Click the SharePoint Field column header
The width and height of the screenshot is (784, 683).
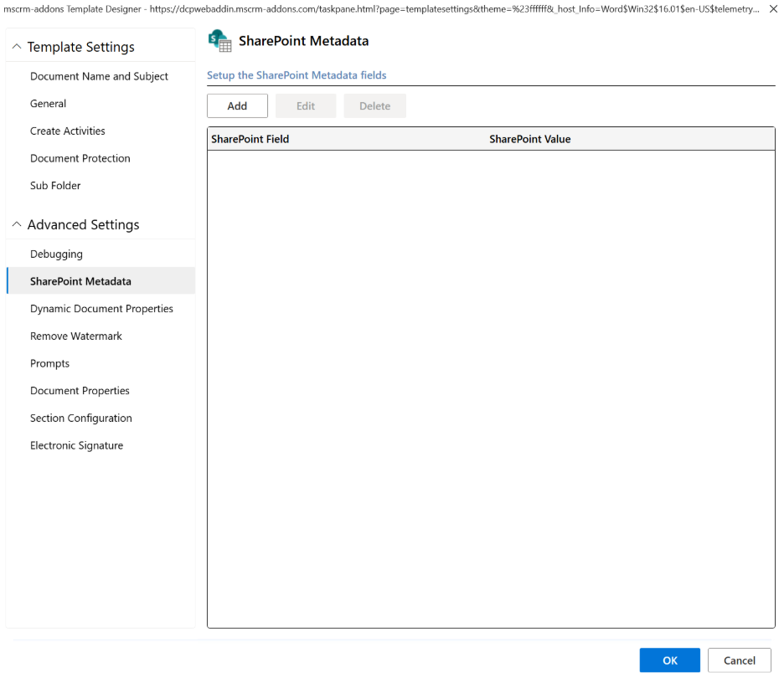pyautogui.click(x=250, y=139)
